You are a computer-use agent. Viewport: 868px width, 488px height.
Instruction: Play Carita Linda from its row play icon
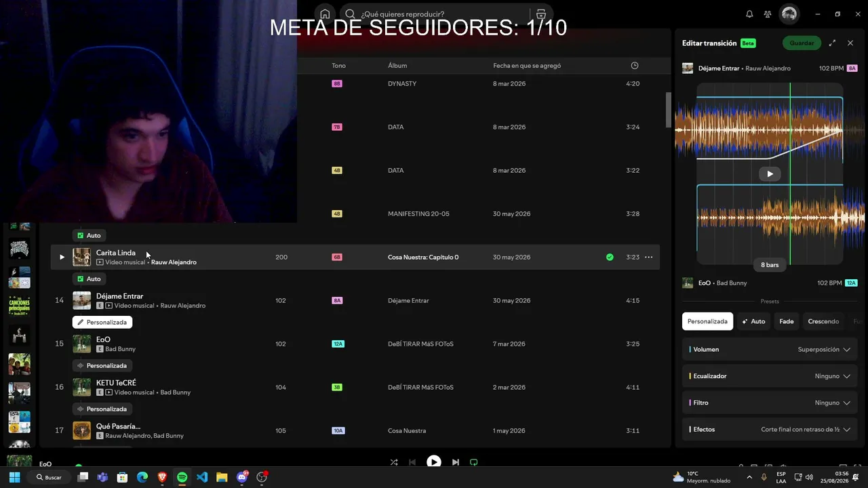point(62,257)
